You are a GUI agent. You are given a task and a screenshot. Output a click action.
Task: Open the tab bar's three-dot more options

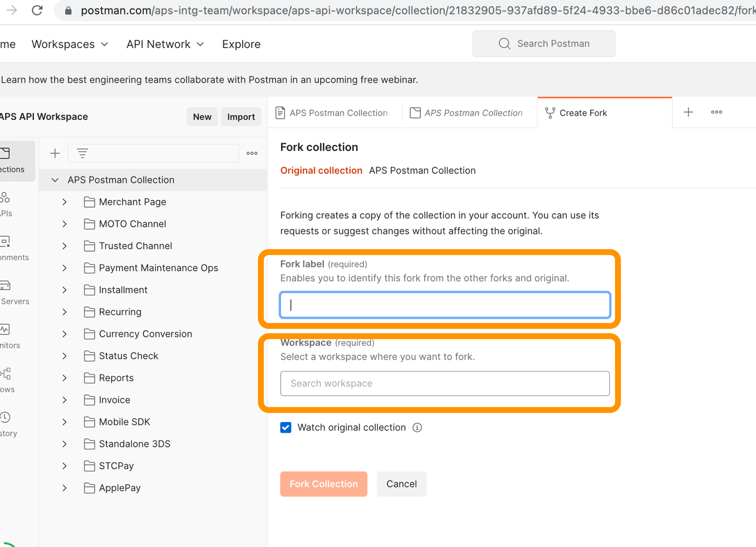pos(716,113)
